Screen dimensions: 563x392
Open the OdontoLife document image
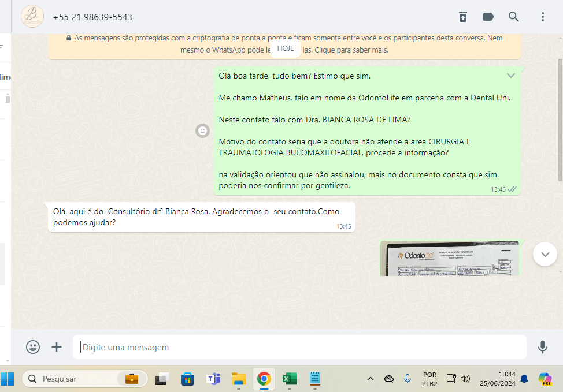click(450, 259)
